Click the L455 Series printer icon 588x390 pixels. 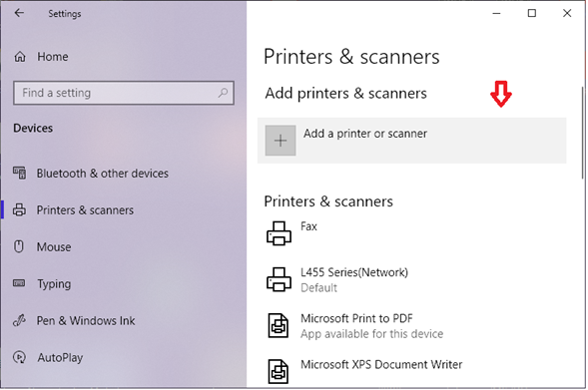279,279
